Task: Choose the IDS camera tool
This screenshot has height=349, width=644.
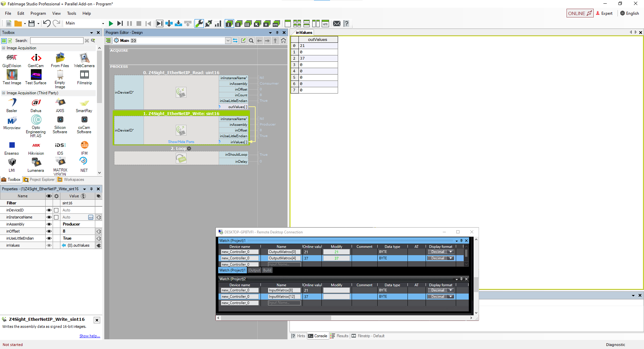Action: click(x=60, y=148)
